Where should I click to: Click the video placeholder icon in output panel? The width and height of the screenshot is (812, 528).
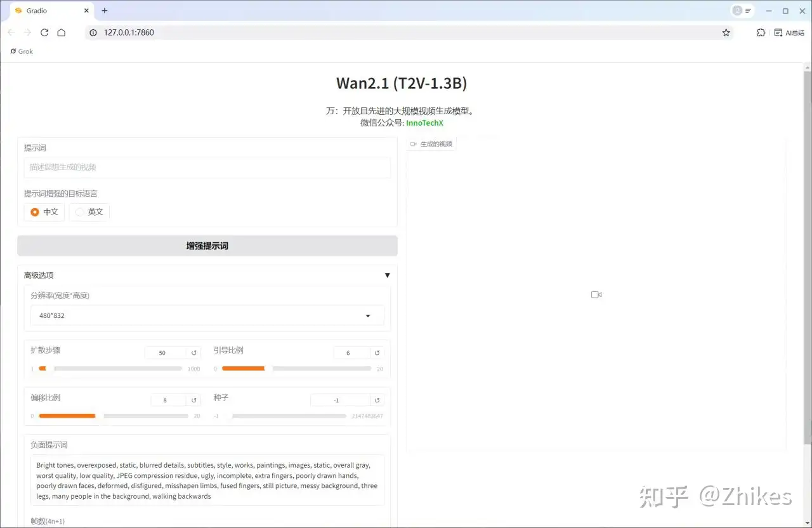(x=596, y=294)
